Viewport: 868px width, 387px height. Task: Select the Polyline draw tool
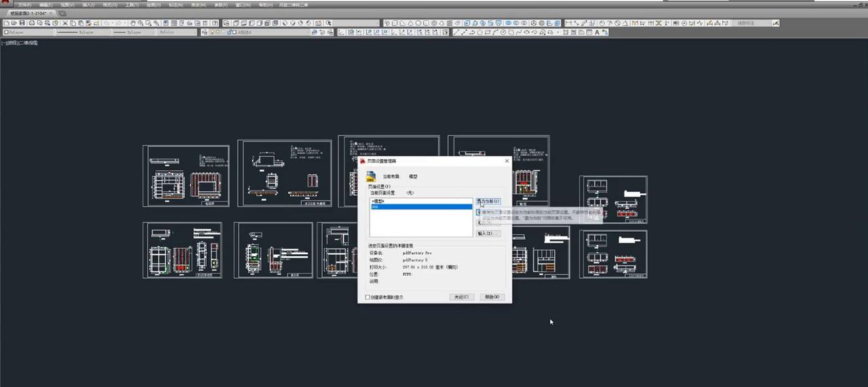point(472,32)
